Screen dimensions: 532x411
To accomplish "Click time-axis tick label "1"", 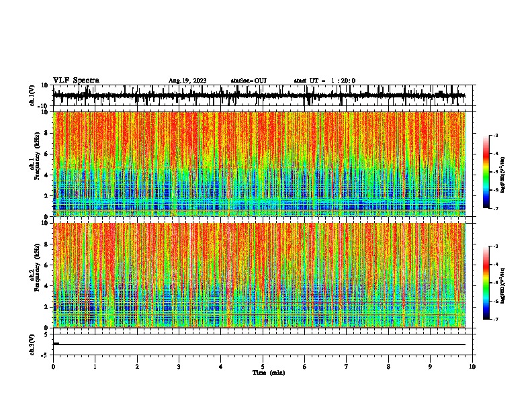I will click(95, 367).
